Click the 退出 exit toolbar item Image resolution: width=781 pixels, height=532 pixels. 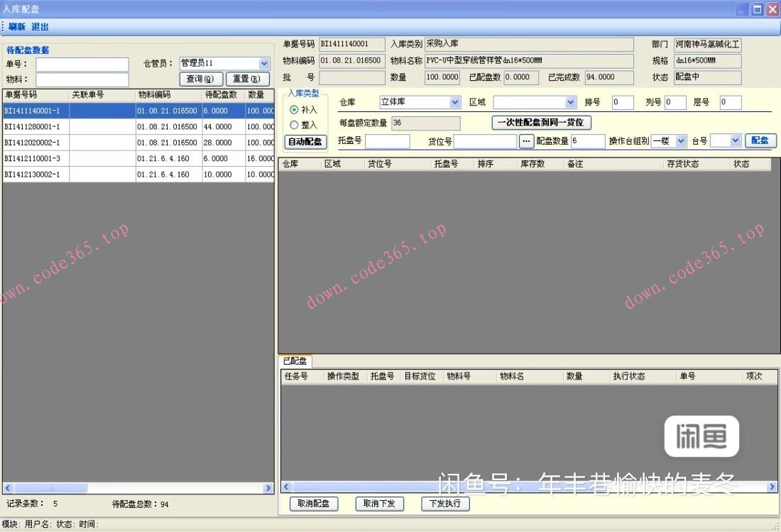pyautogui.click(x=40, y=27)
